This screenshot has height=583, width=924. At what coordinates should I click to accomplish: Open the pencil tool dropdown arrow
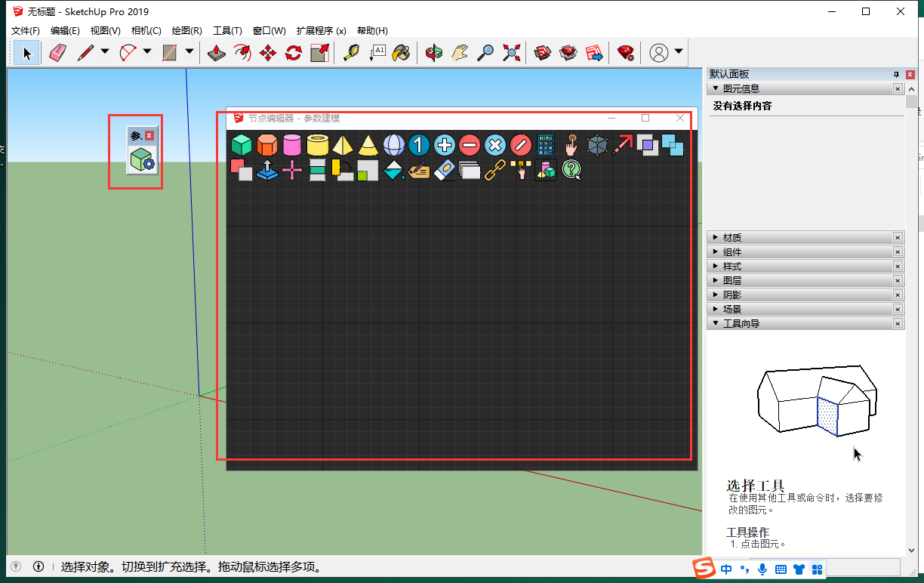click(105, 52)
